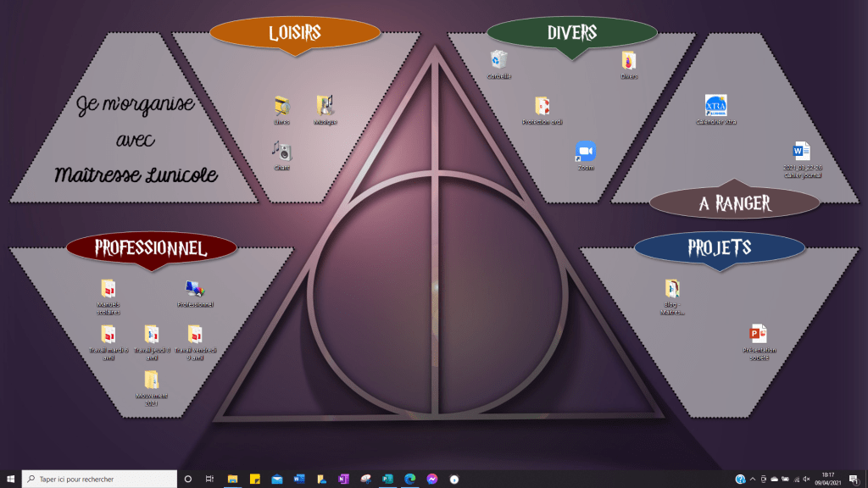Launch Microsoft Edge from the taskbar
868x488 pixels.
click(x=410, y=479)
